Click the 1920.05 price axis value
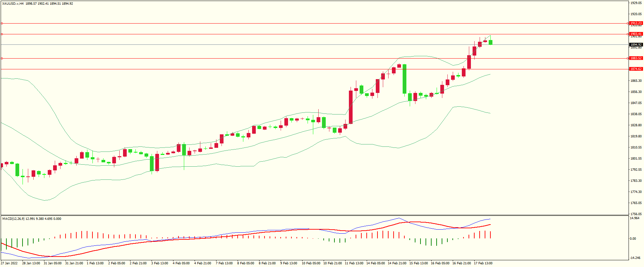The image size is (644, 267). point(636,14)
